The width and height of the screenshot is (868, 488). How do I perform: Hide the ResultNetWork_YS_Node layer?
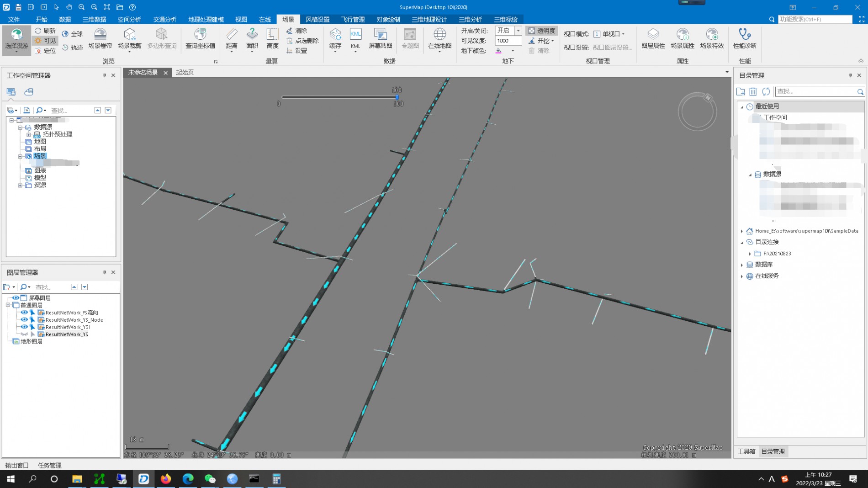(x=24, y=320)
